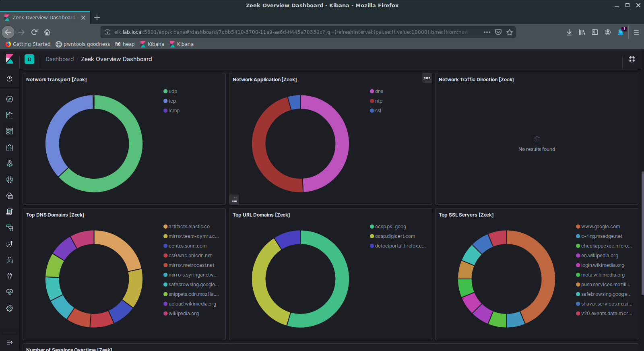This screenshot has width=644, height=351.
Task: Open SIEM lock icon in sidebar
Action: [10, 260]
